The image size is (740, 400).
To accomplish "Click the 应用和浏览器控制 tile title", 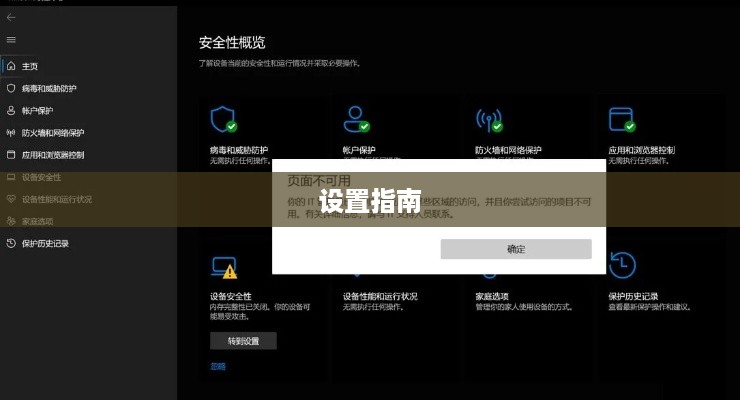I will 641,150.
